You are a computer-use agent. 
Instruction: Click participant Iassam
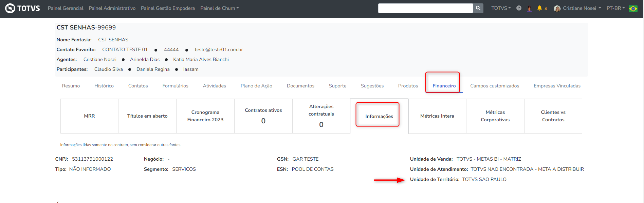[191, 69]
